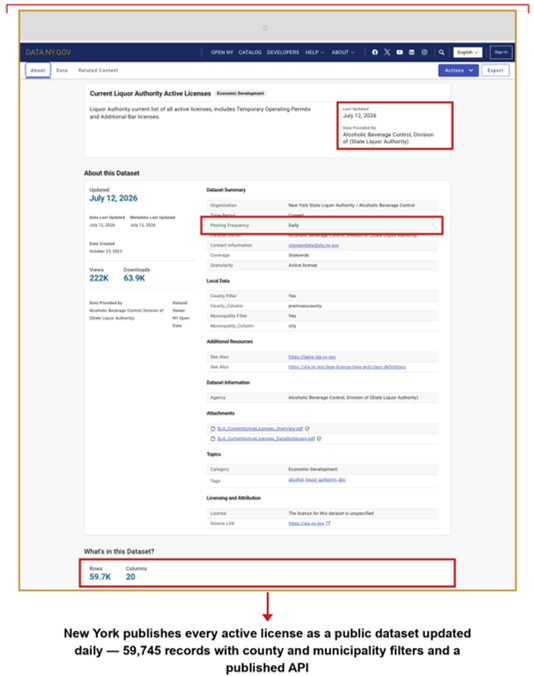Click the DATA.NY.GOV logo
534x676 pixels.
48,52
